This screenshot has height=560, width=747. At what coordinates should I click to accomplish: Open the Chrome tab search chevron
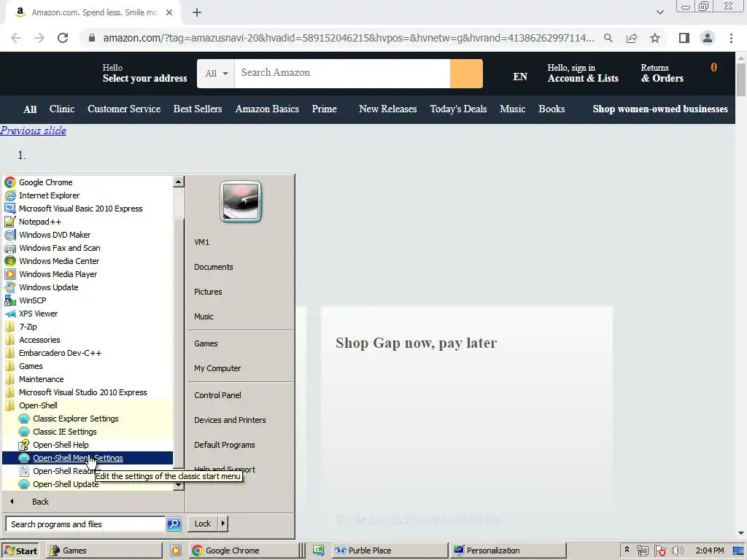[x=659, y=12]
